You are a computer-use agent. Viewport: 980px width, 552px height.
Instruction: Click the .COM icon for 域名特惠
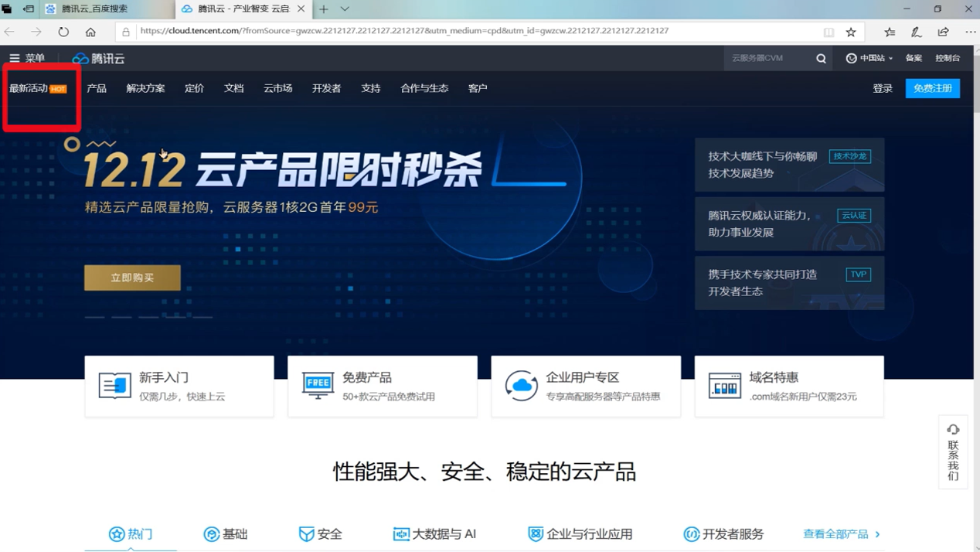[725, 385]
